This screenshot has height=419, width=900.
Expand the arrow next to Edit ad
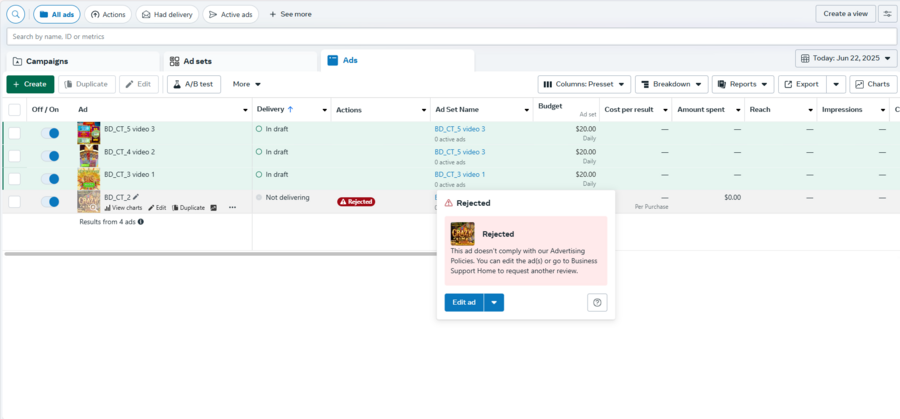[x=495, y=303]
